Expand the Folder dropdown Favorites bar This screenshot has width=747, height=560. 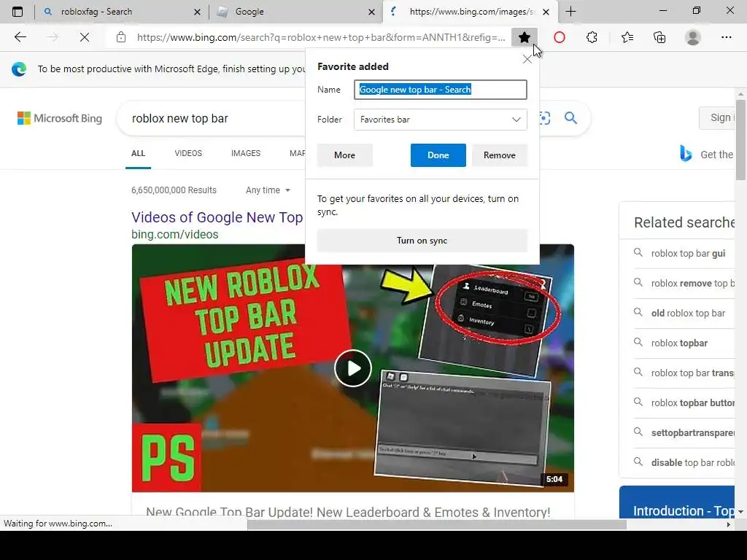click(x=440, y=120)
